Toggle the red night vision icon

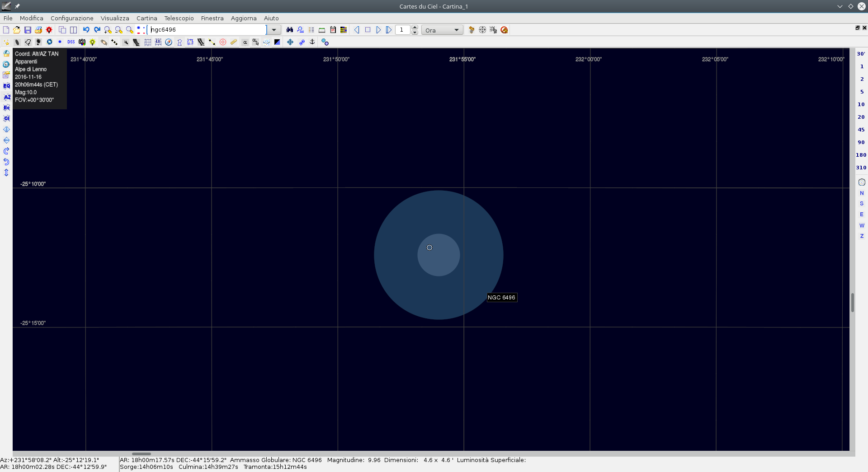[x=49, y=30]
